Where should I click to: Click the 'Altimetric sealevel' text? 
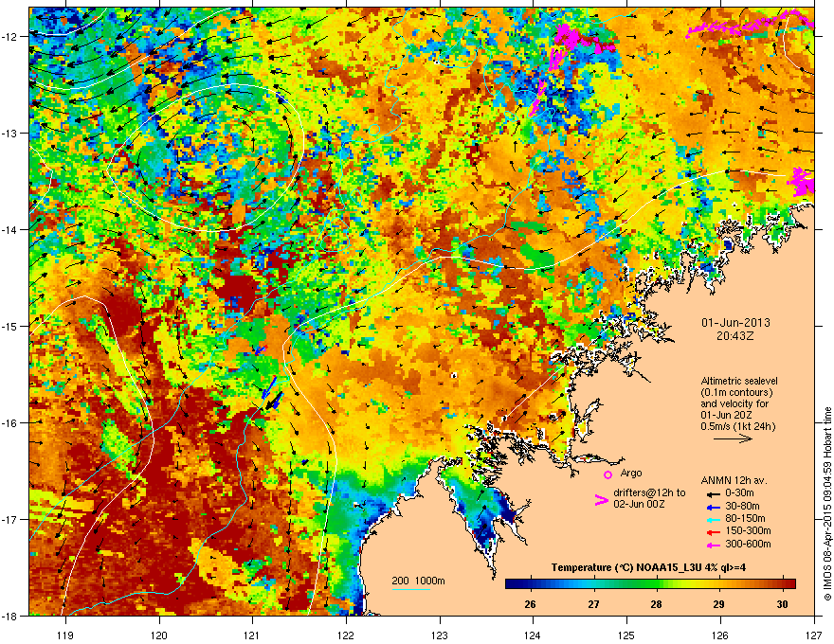click(739, 381)
